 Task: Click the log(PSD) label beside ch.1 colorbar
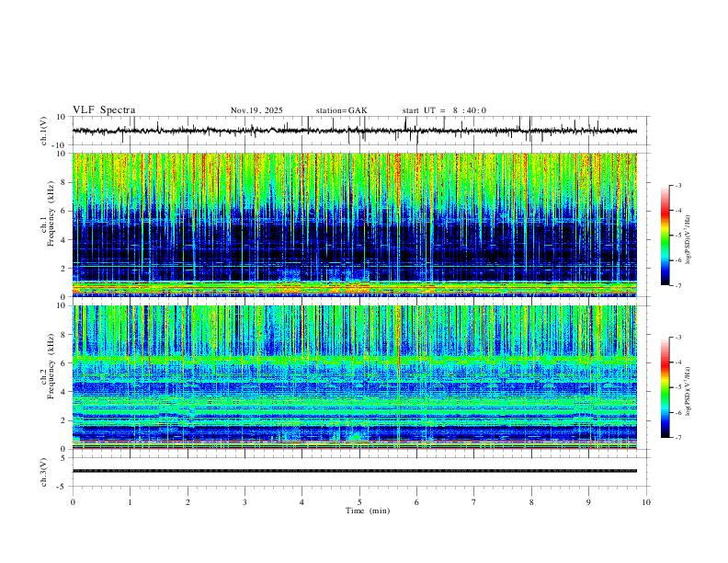pos(688,240)
